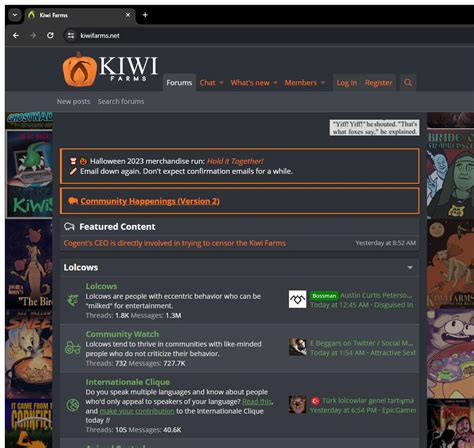Screen dimensions: 474x448
Task: Open the Chat menu item
Action: (207, 83)
